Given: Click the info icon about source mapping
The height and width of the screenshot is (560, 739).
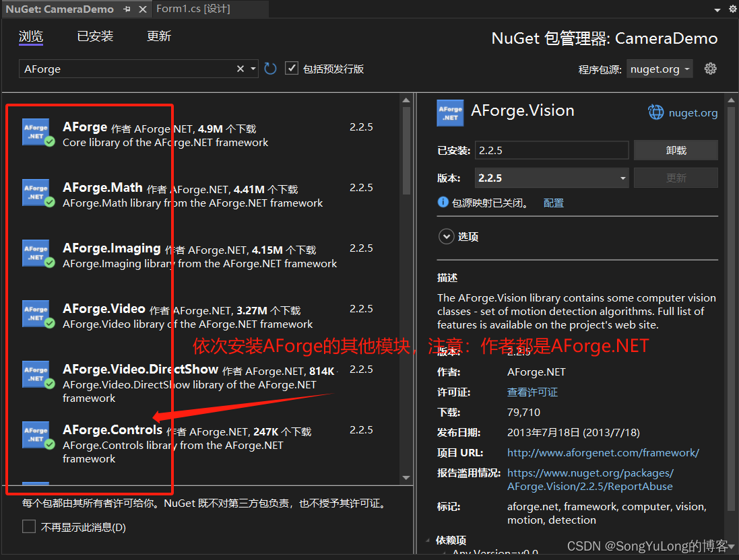Looking at the screenshot, I should pyautogui.click(x=443, y=202).
